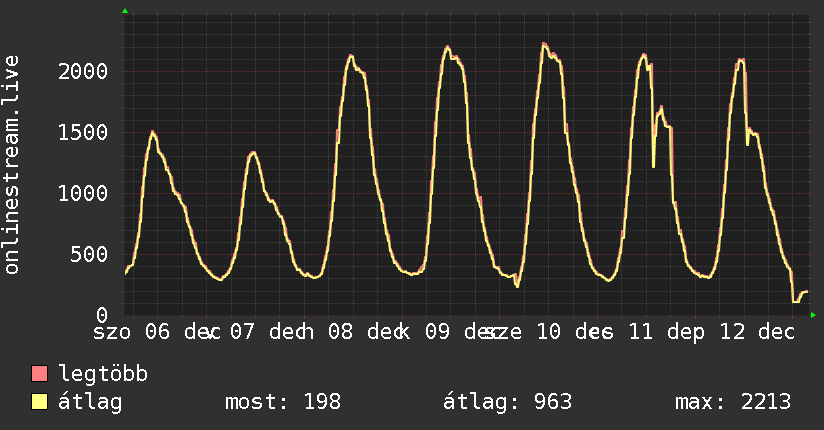This screenshot has height=430, width=824.
Task: Click the 1500 y-axis tick label
Action: point(84,132)
